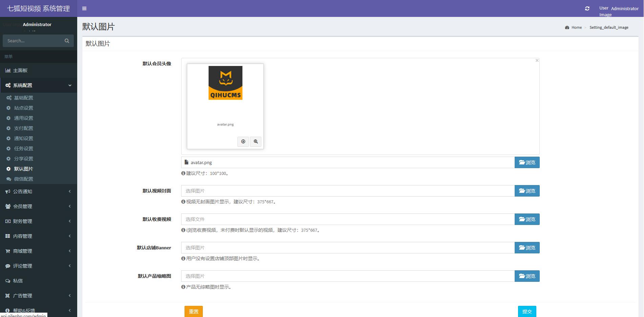Open the 私信 messages menu item
This screenshot has width=644, height=317.
pos(18,281)
